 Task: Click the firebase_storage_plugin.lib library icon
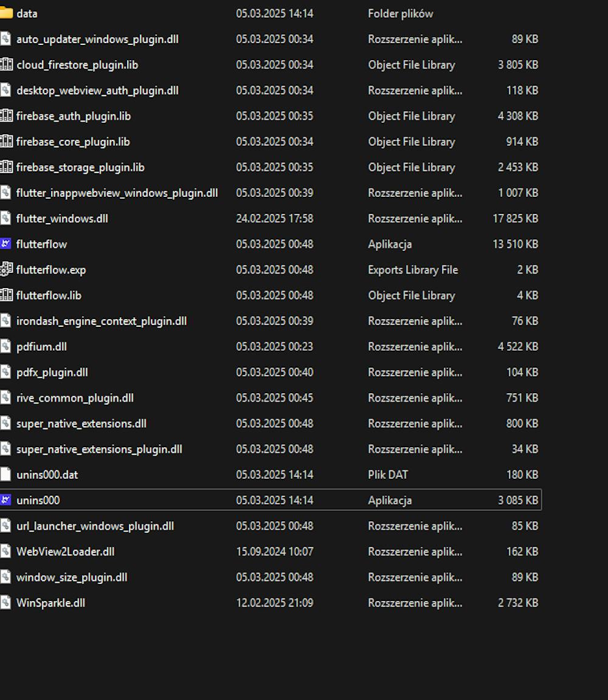click(6, 167)
